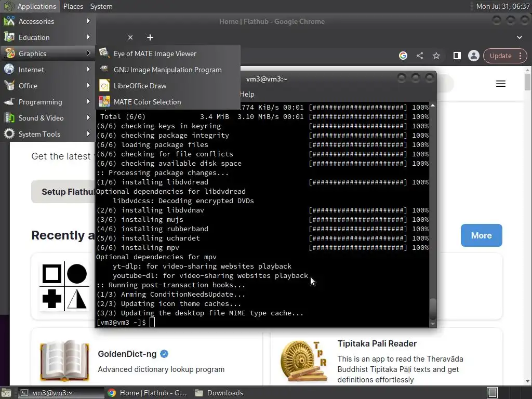
Task: Click the Accessories category icon
Action: pyautogui.click(x=9, y=21)
